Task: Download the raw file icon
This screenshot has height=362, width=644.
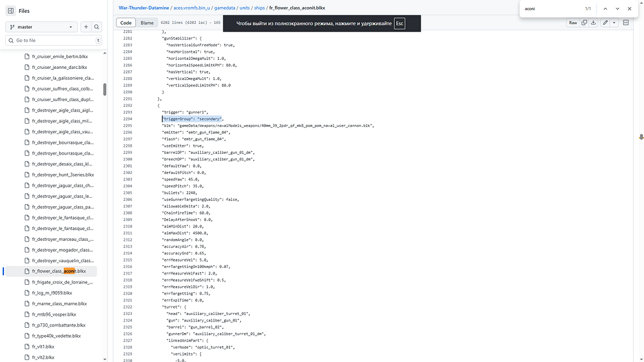Action: (593, 23)
